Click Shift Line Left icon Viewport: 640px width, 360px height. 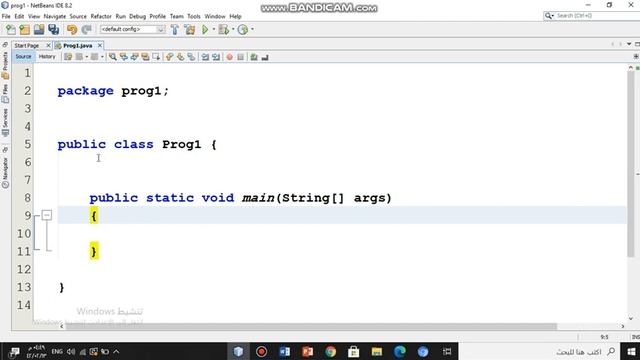205,57
